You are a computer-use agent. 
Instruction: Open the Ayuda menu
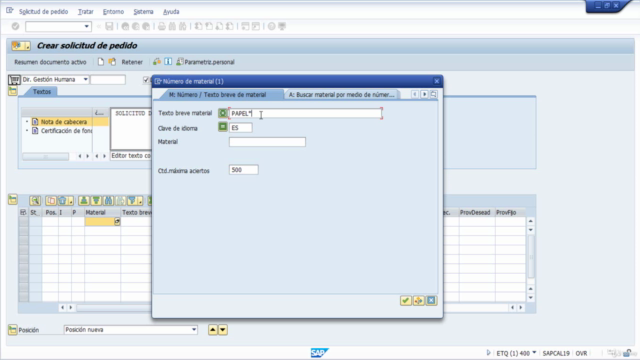coord(171,11)
